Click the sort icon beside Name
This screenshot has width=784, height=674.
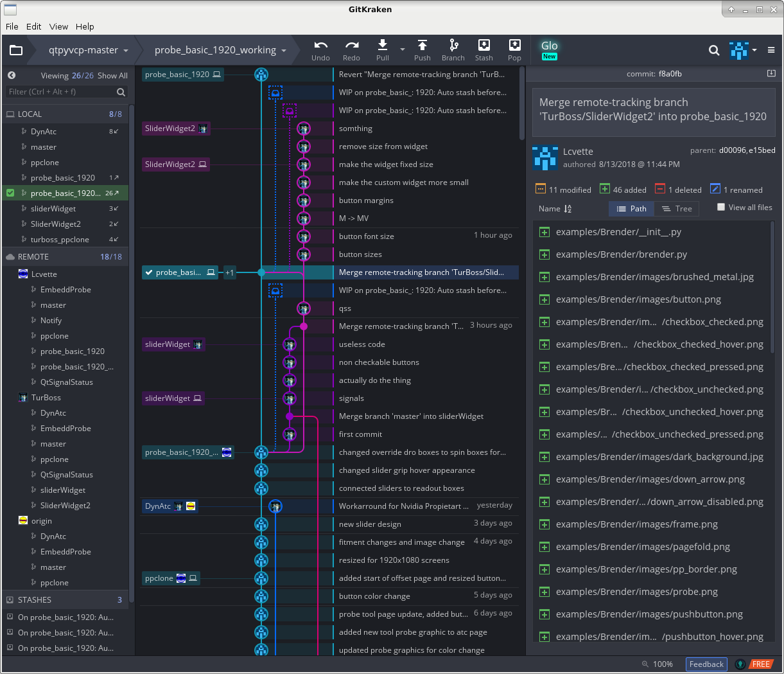point(568,209)
